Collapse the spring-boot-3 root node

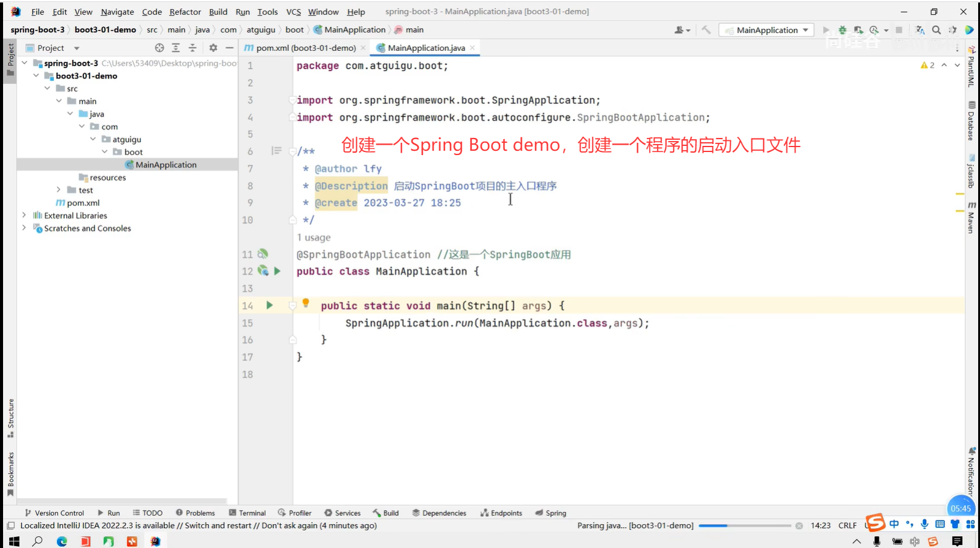point(25,63)
